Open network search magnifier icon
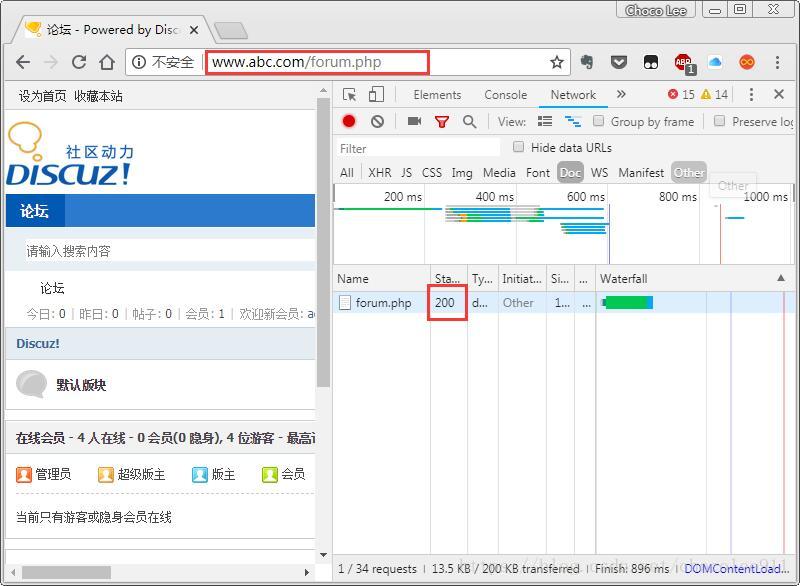800x586 pixels. click(x=469, y=121)
